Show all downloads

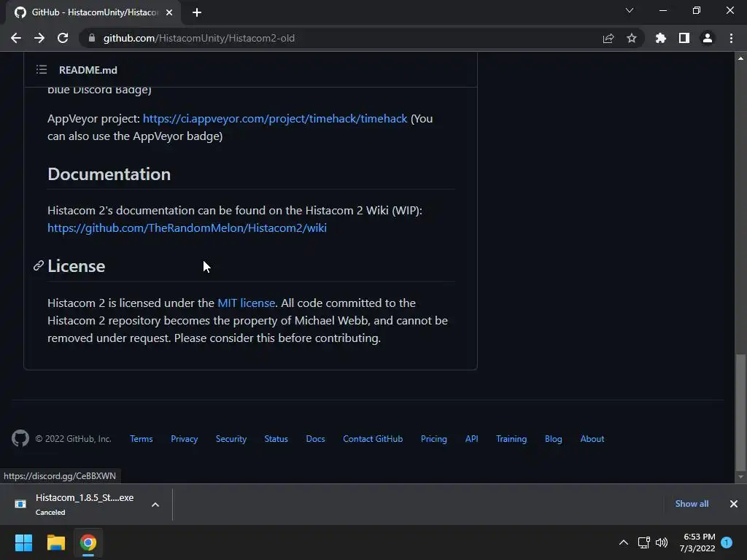click(692, 504)
